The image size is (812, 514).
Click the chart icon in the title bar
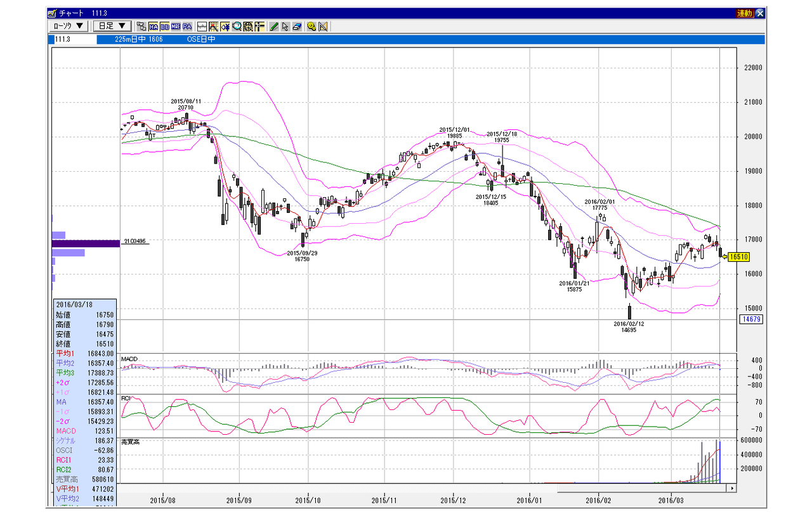coord(52,13)
